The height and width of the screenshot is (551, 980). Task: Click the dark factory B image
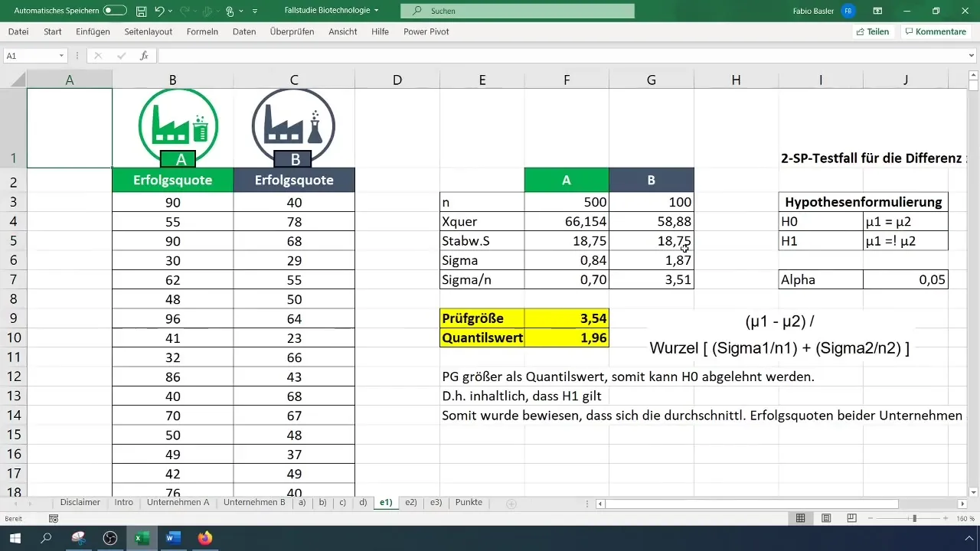[x=293, y=127]
